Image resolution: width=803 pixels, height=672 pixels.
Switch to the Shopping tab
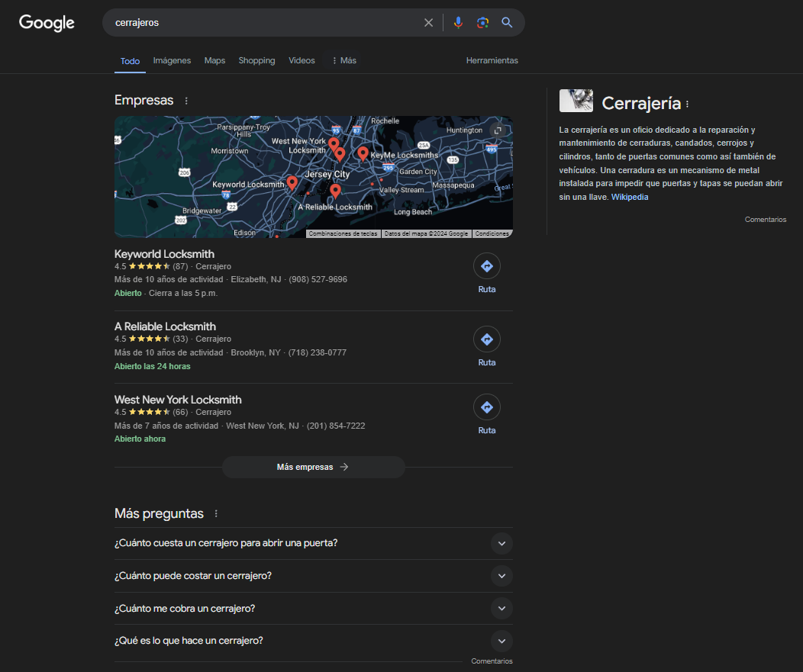(x=256, y=60)
